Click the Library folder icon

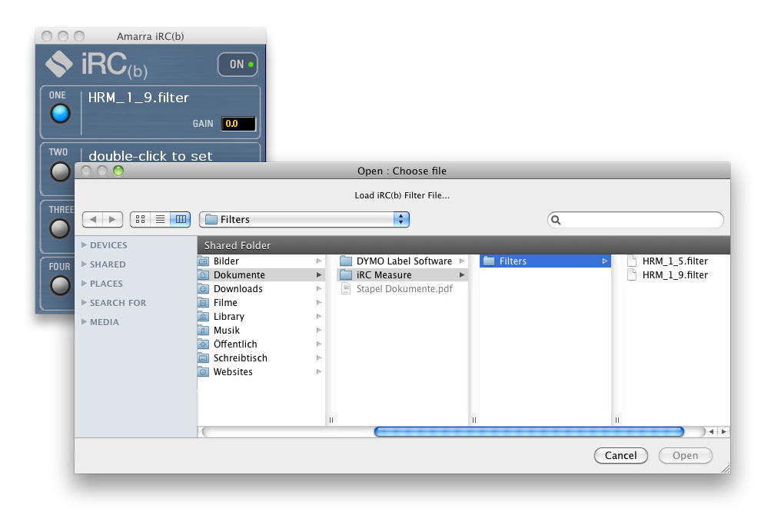[x=204, y=316]
